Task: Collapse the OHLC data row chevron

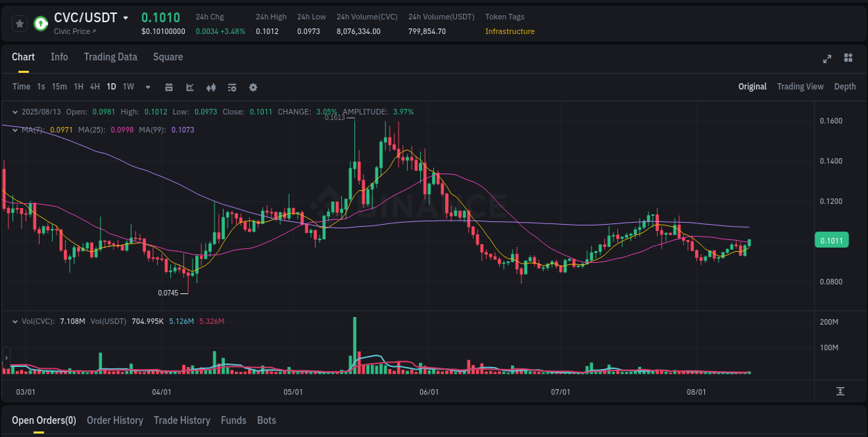Action: (x=15, y=111)
